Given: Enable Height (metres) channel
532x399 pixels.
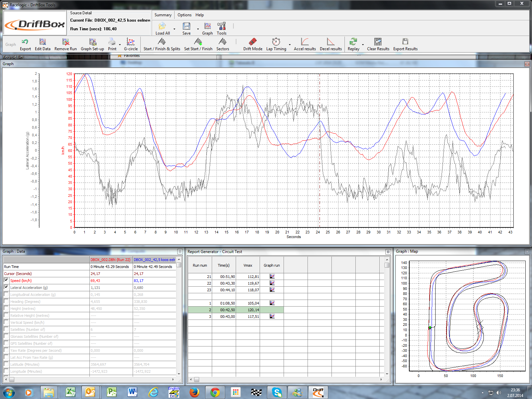Looking at the screenshot, I should pyautogui.click(x=6, y=308).
